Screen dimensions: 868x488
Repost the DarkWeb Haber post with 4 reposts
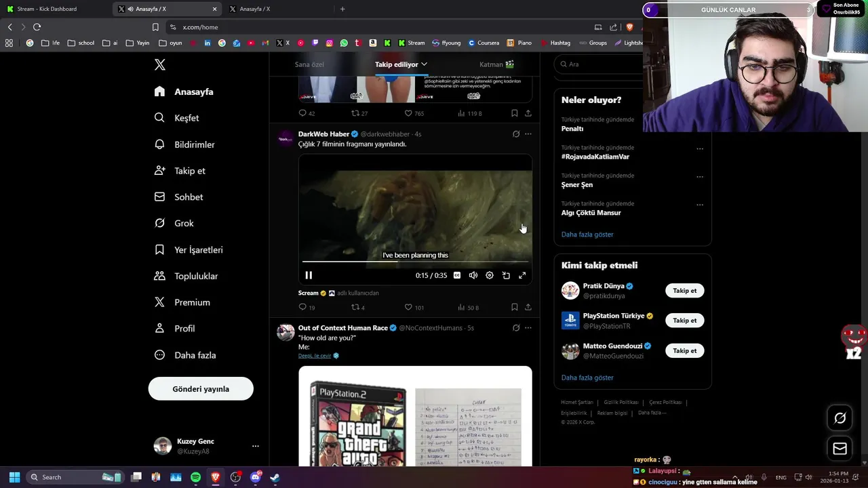coord(358,307)
